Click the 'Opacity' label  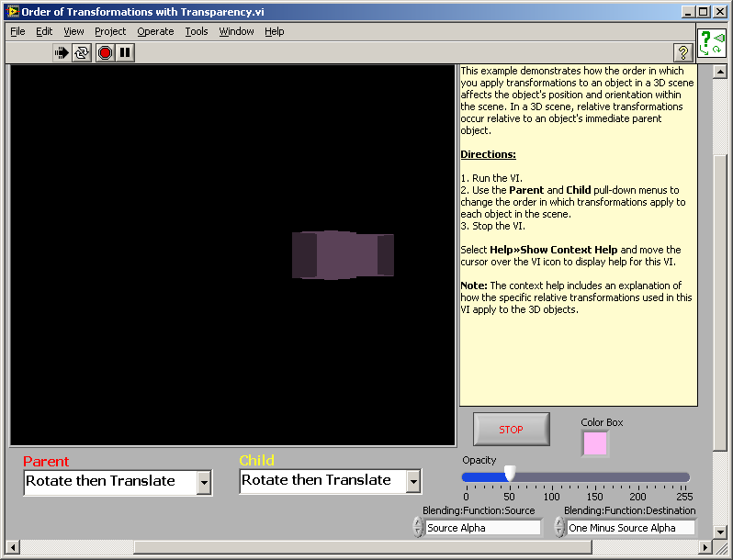click(x=479, y=460)
